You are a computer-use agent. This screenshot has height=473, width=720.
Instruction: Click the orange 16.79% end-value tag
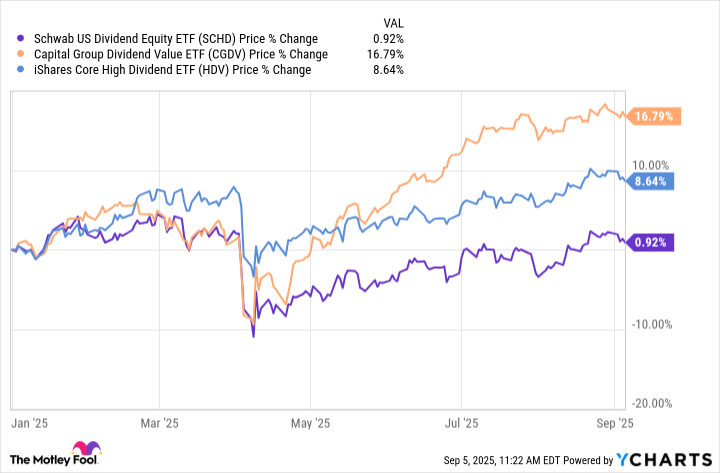[653, 116]
